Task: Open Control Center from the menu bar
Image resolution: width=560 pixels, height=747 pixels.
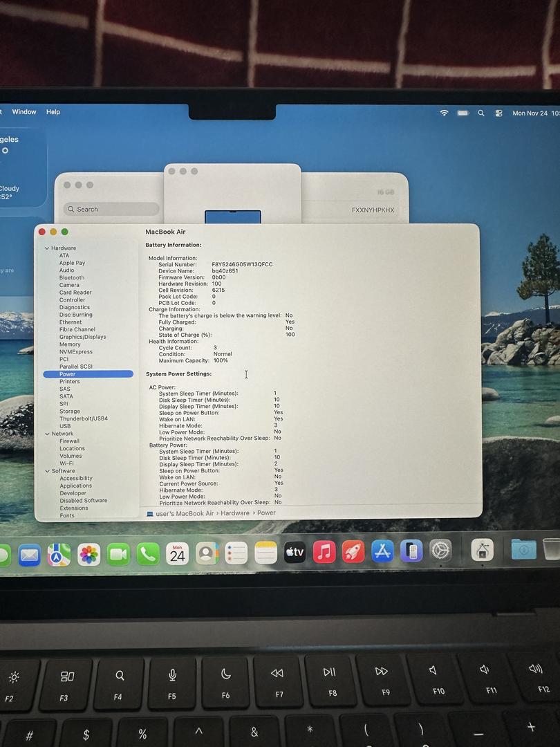Action: [x=499, y=113]
